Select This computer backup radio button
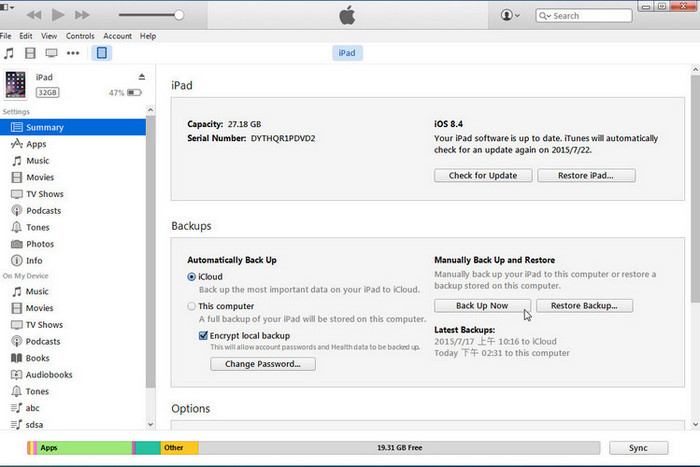700x467 pixels. tap(192, 306)
